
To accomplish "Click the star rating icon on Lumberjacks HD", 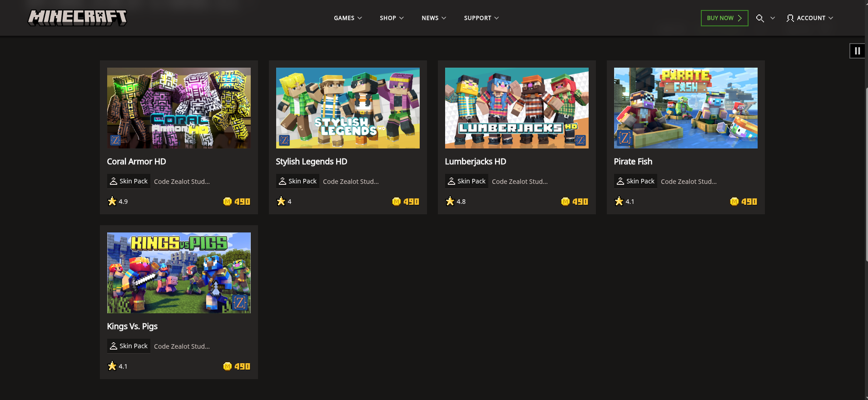I will [450, 201].
